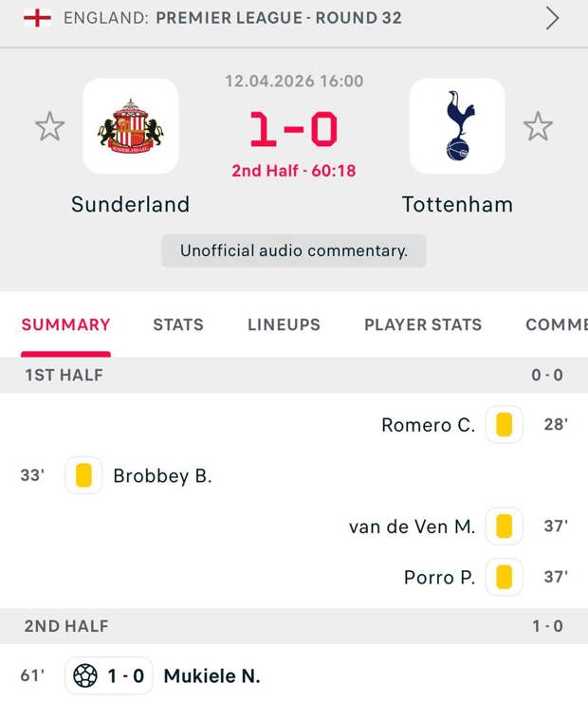Open Romero C. player profile
The width and height of the screenshot is (588, 702).
click(x=428, y=425)
